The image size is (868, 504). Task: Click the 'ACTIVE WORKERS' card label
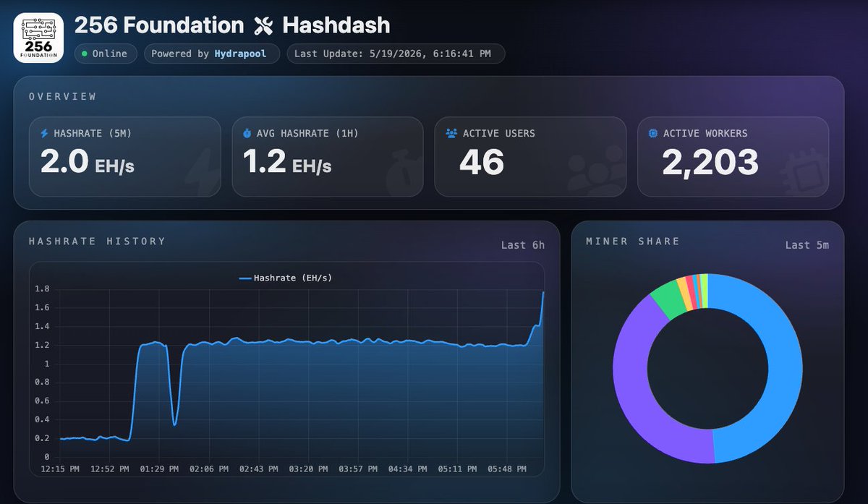pos(705,134)
